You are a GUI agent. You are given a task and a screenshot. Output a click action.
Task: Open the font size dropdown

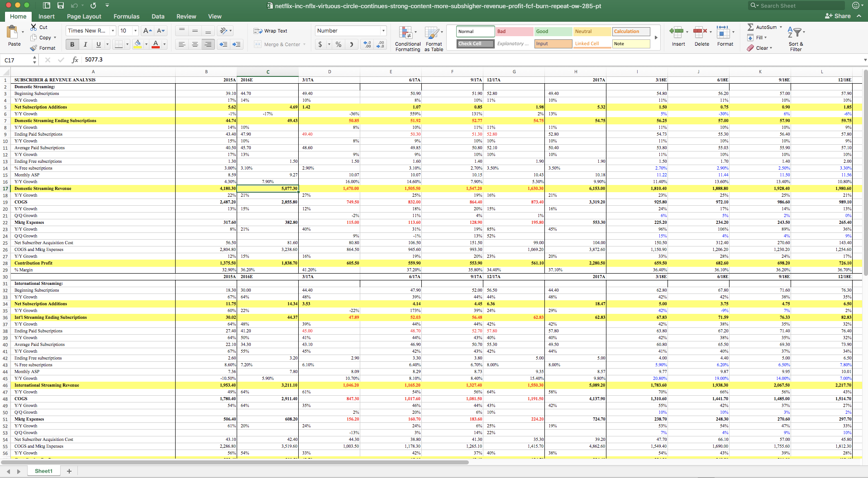[x=135, y=31]
